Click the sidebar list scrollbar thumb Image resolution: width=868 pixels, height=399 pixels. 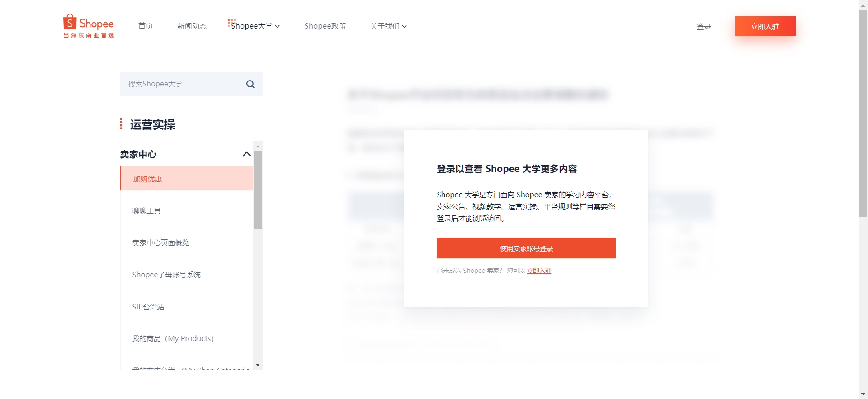[258, 190]
